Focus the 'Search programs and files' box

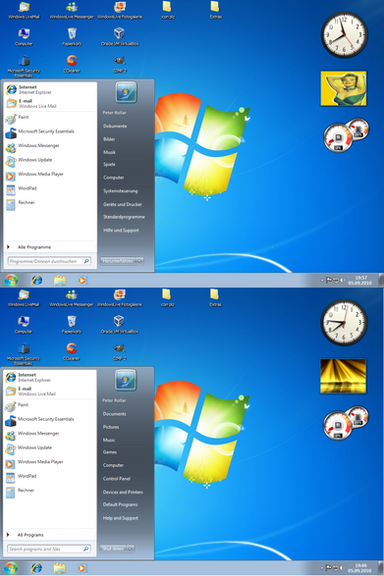tap(49, 549)
